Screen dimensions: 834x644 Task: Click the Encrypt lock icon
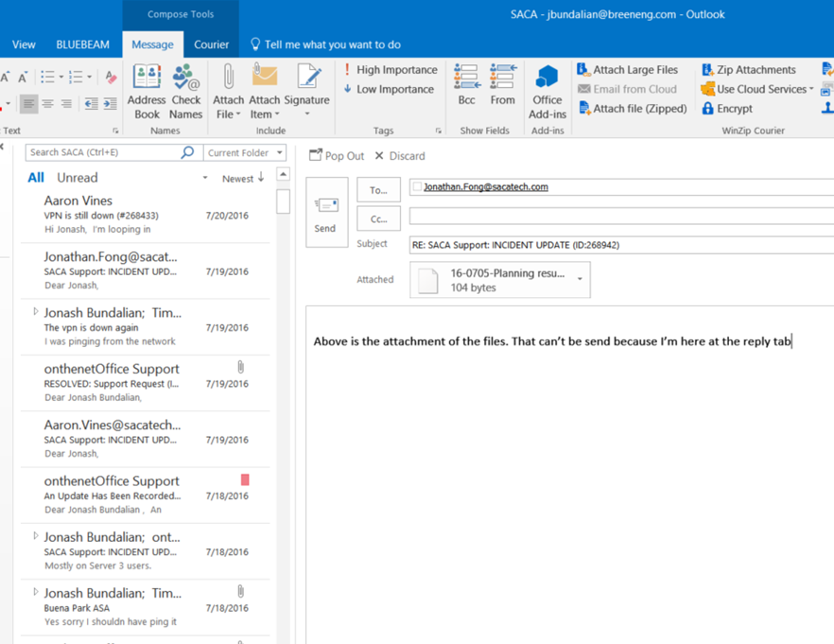[x=707, y=109]
